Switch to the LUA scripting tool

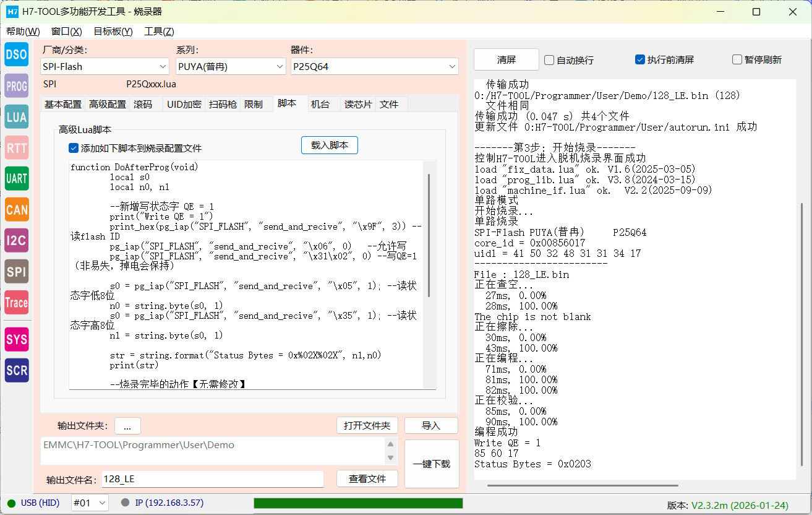click(x=16, y=116)
